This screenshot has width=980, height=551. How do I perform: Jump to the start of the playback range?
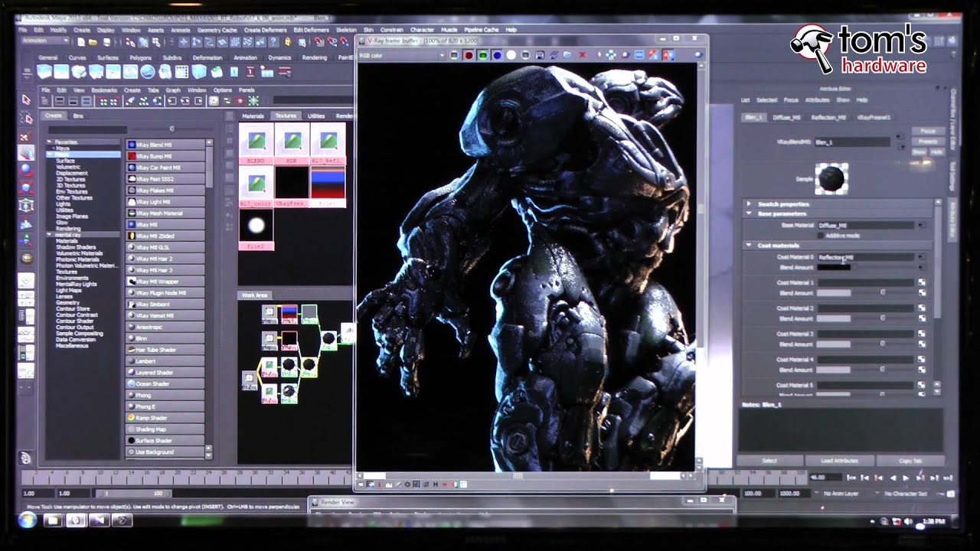coord(851,478)
